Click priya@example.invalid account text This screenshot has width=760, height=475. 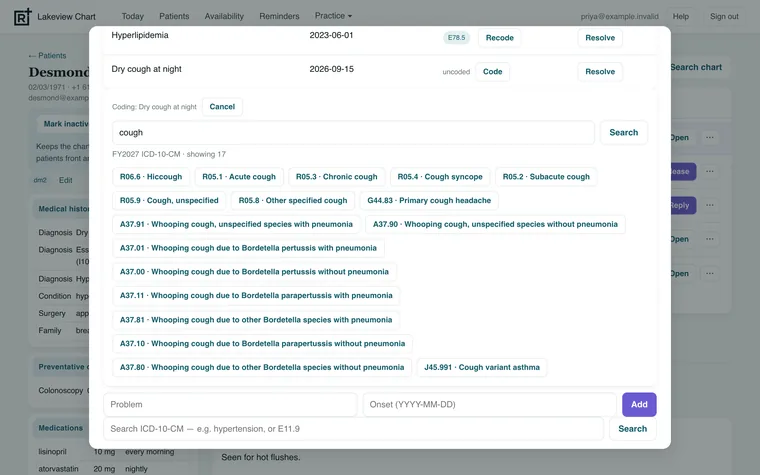click(619, 16)
